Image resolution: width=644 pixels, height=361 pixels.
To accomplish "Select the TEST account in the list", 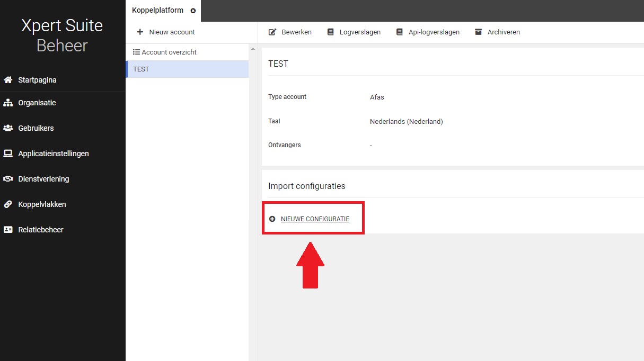I will (x=141, y=69).
